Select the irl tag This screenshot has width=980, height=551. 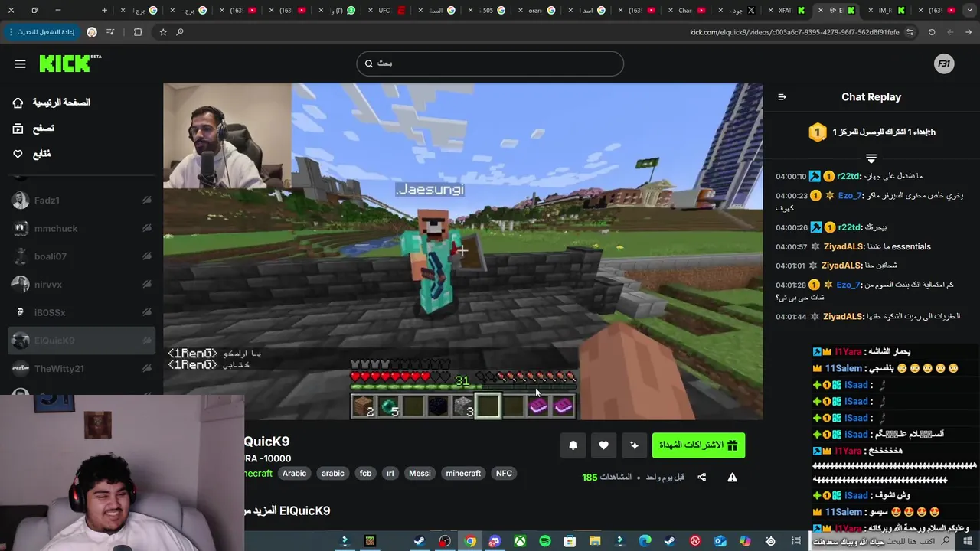pyautogui.click(x=390, y=474)
